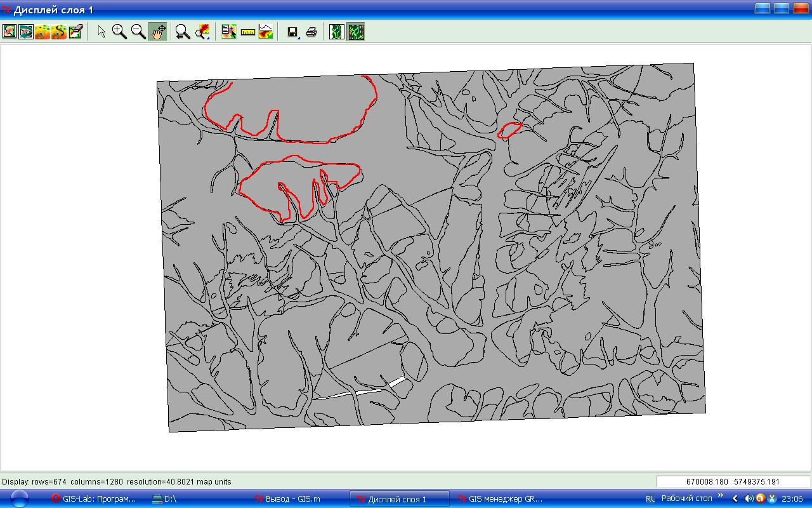Click the map coordinates field in the status bar

tap(733, 481)
